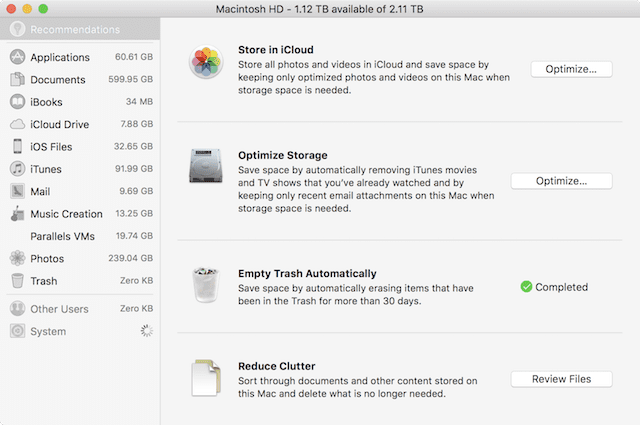Image resolution: width=640 pixels, height=425 pixels.
Task: Open the iCloud Drive cloud icon
Action: pyautogui.click(x=17, y=124)
